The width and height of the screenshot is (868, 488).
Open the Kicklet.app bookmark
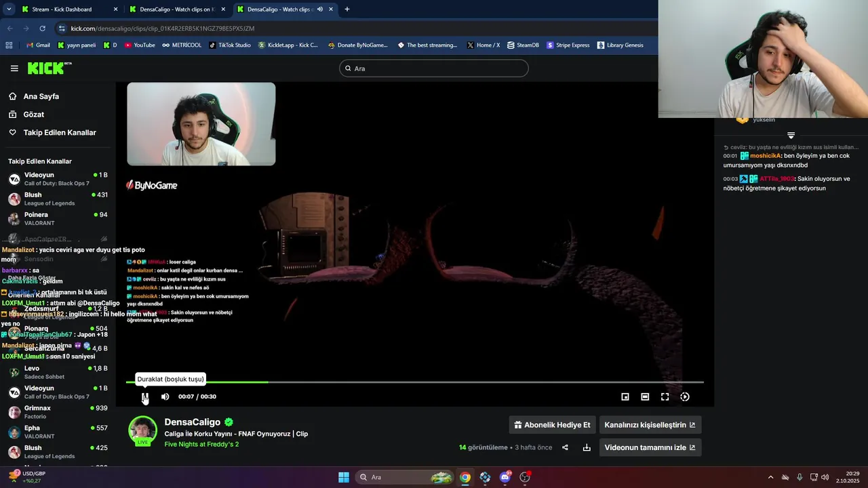point(288,45)
